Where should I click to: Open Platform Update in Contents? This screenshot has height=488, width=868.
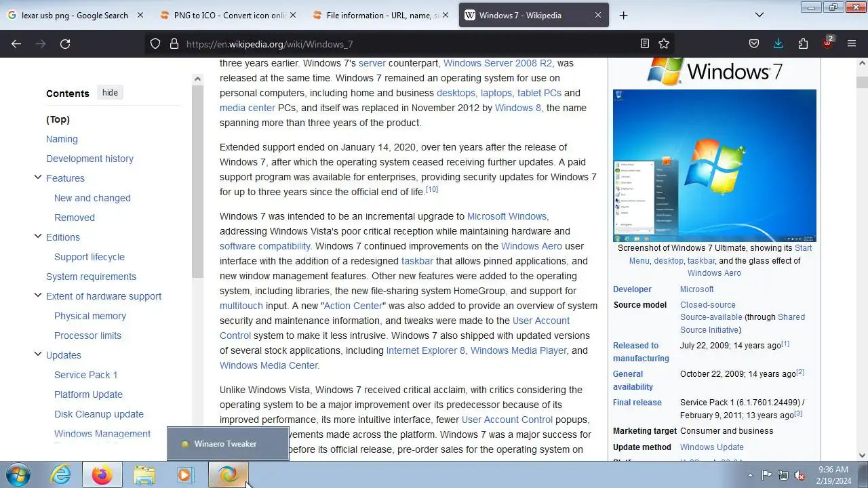[x=88, y=394]
